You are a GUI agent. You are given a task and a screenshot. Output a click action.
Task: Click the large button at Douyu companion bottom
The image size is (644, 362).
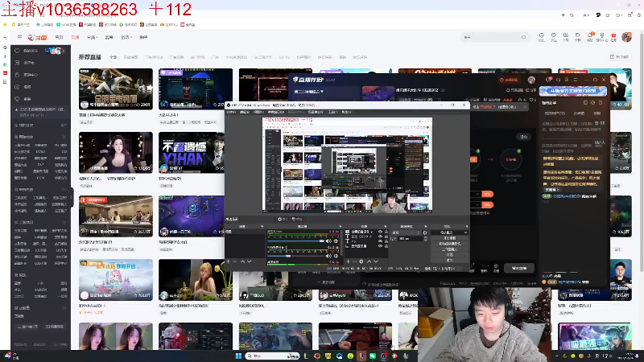coord(519,268)
